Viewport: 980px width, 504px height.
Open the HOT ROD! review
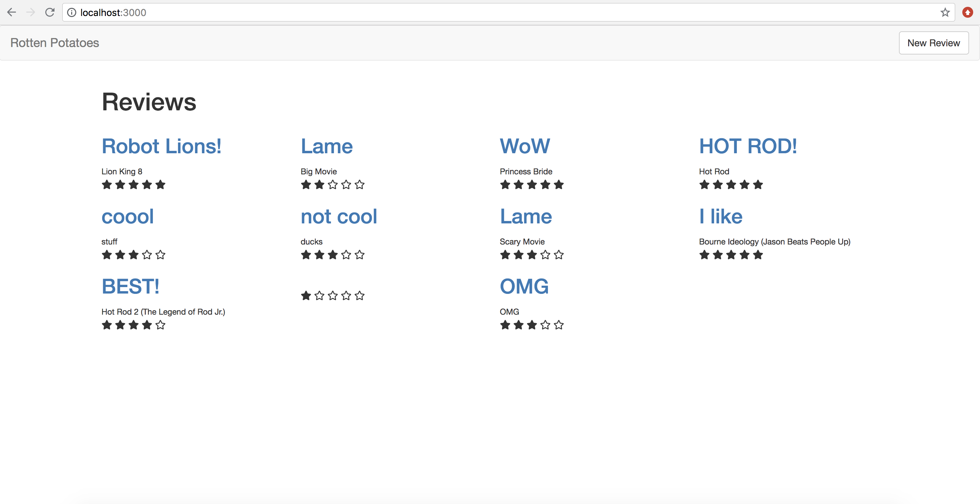[747, 146]
